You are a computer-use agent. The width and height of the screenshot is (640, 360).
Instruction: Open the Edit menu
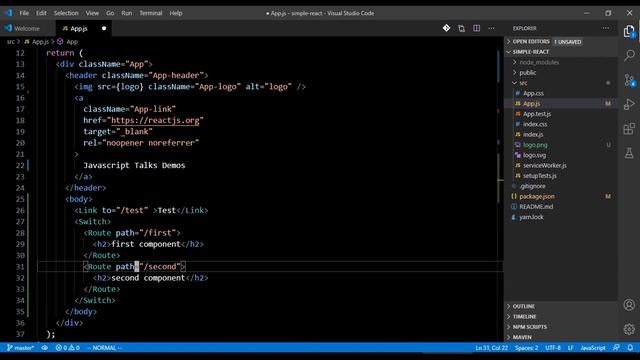(41, 13)
